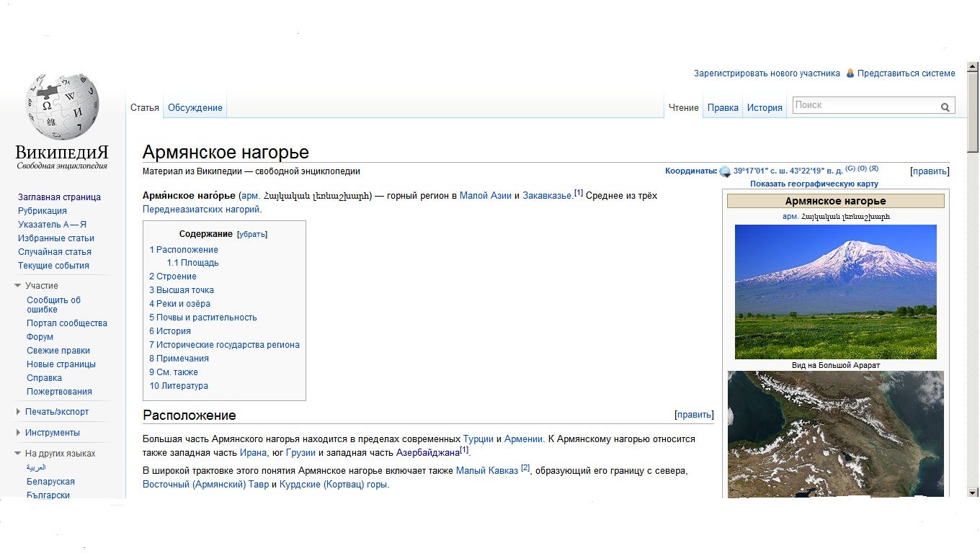Open the Пожертвования link
980x553 pixels.
(x=59, y=392)
